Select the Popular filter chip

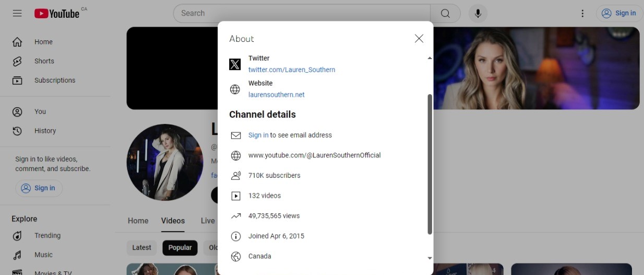(x=180, y=248)
